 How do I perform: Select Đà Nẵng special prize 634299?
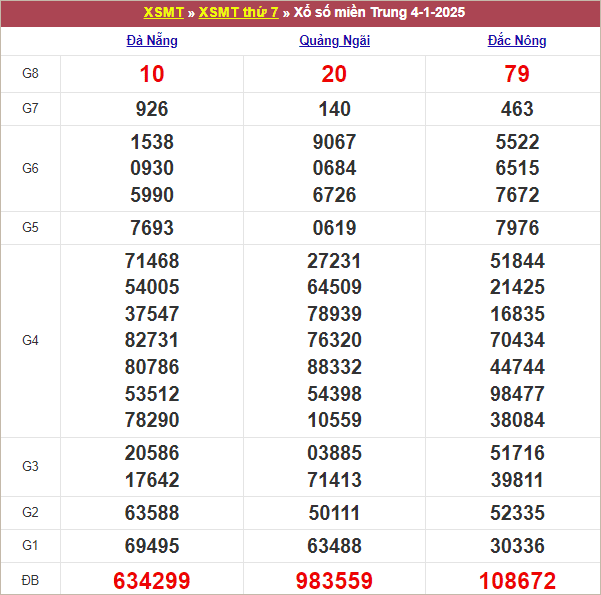coord(152,580)
